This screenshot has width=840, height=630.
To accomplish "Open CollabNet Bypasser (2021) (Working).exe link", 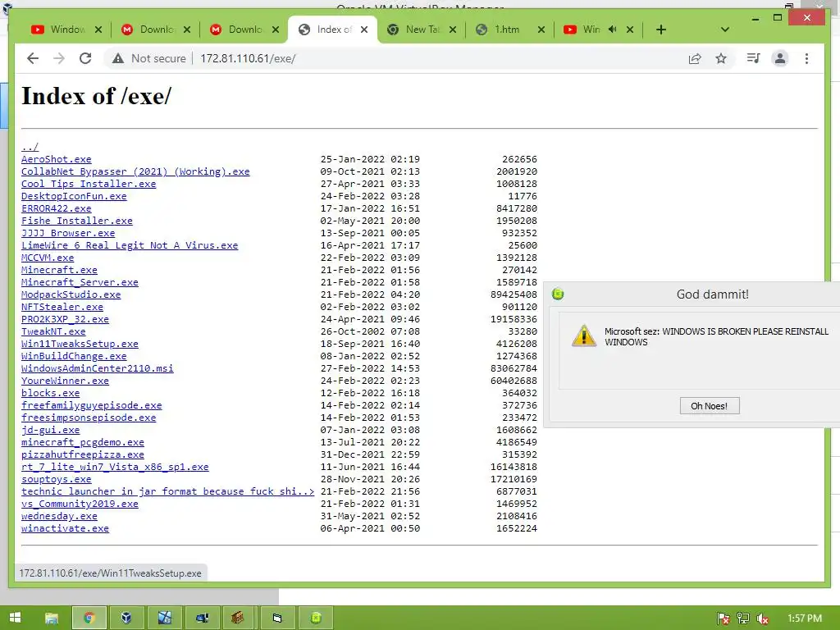I will (135, 171).
